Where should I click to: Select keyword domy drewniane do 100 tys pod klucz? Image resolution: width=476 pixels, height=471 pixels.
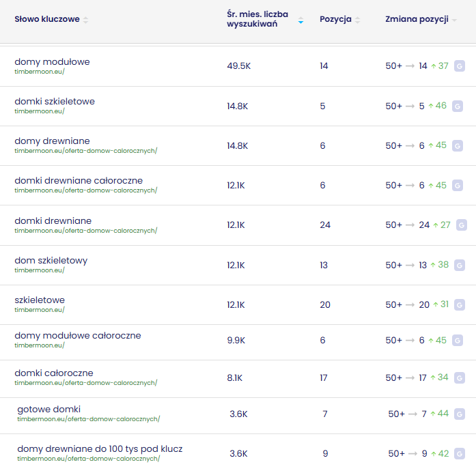point(100,448)
